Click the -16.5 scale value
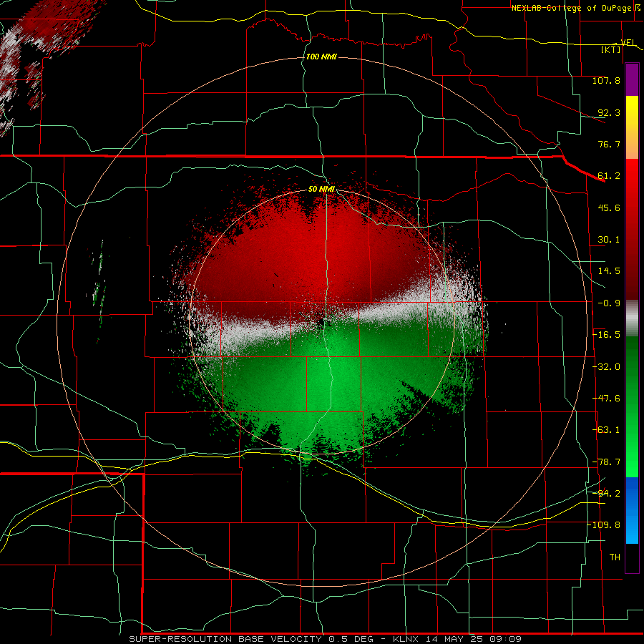This screenshot has width=644, height=644. [x=607, y=335]
